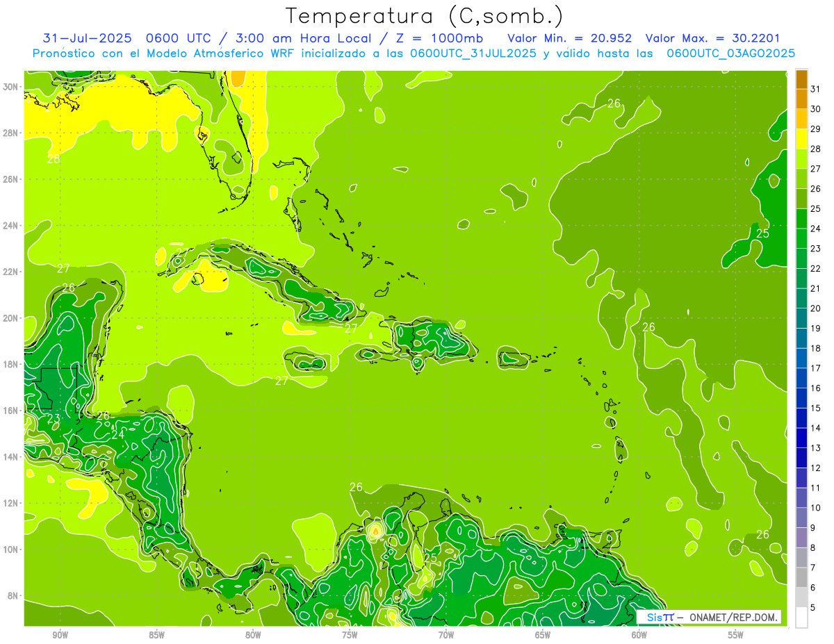
Task: Pick the white swatch below legend value 5
Action: [x=801, y=617]
